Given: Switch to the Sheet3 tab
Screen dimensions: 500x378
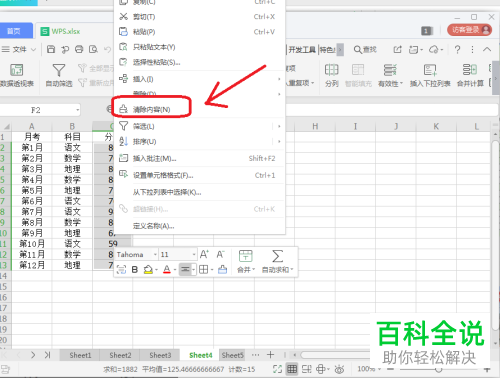Looking at the screenshot, I should point(160,355).
